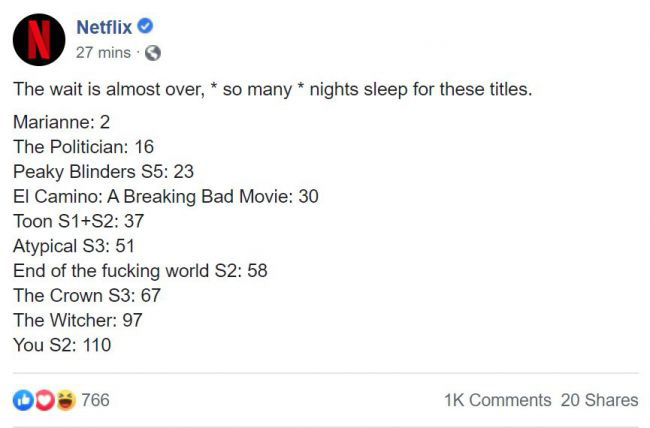Click the globe public privacy icon

[153, 52]
